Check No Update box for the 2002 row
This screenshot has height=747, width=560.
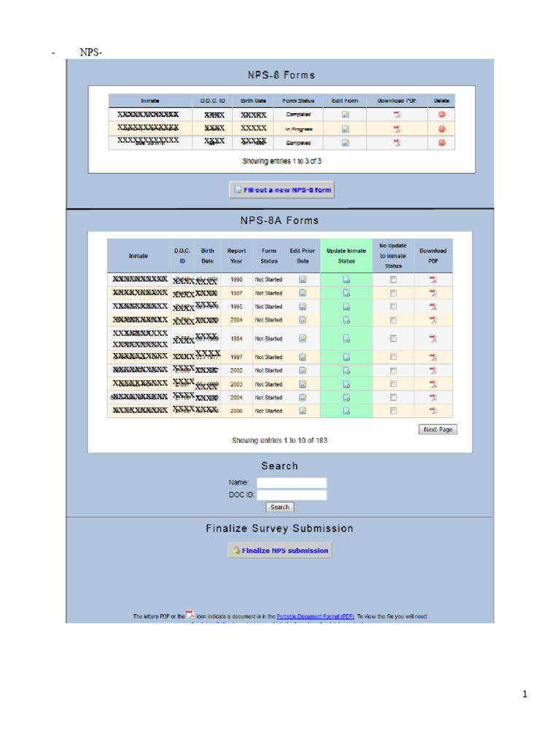(x=393, y=370)
